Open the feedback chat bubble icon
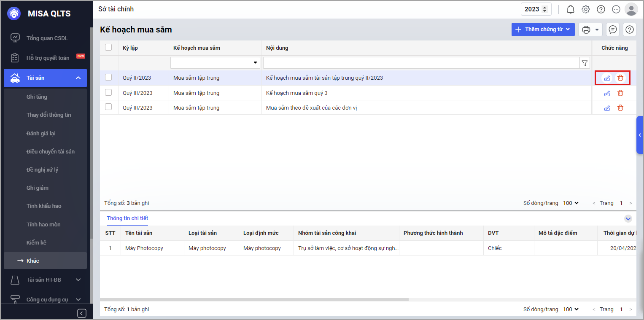This screenshot has height=320, width=644. click(x=613, y=30)
